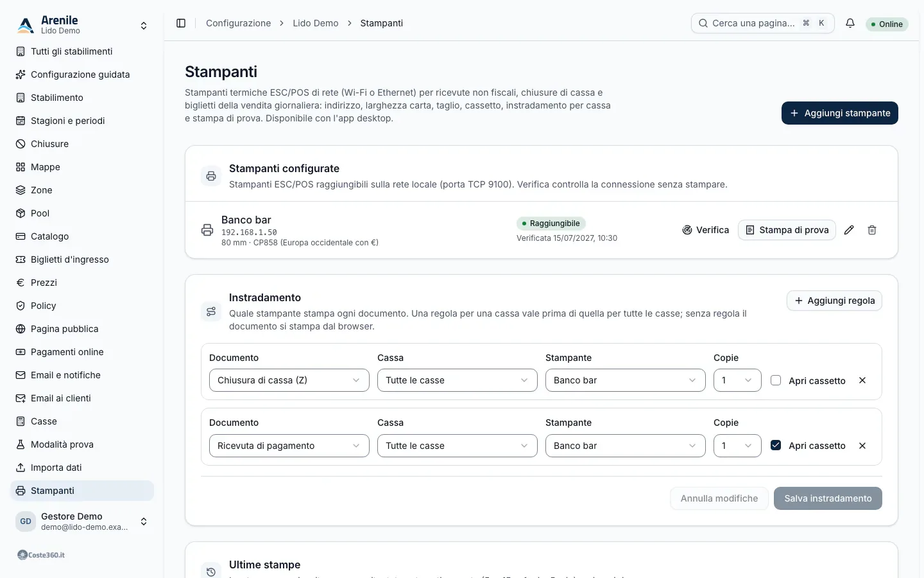Expand the Arenile Lido Demo establishment switcher
This screenshot has width=924, height=578.
[82, 25]
